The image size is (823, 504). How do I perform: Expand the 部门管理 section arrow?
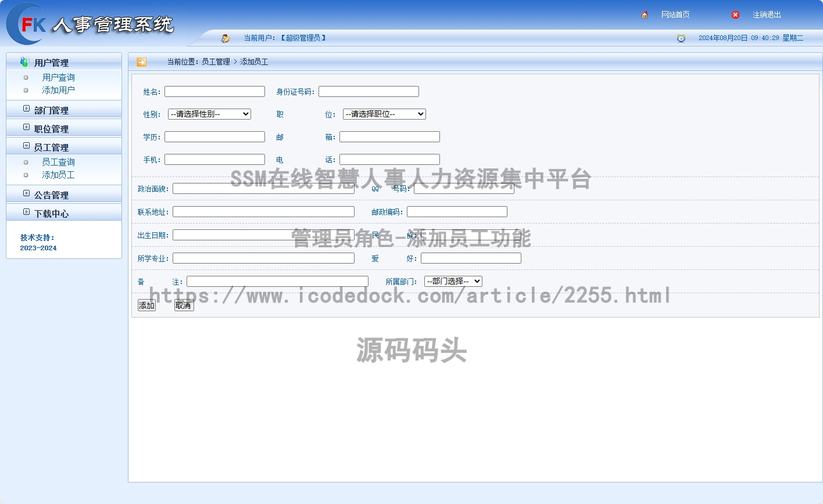[x=26, y=109]
